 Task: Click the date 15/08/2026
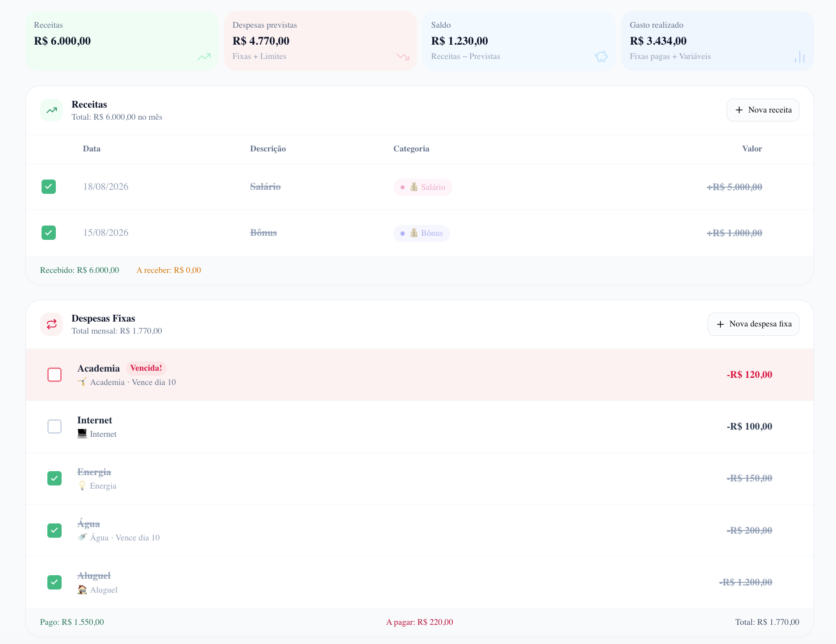[x=106, y=233]
